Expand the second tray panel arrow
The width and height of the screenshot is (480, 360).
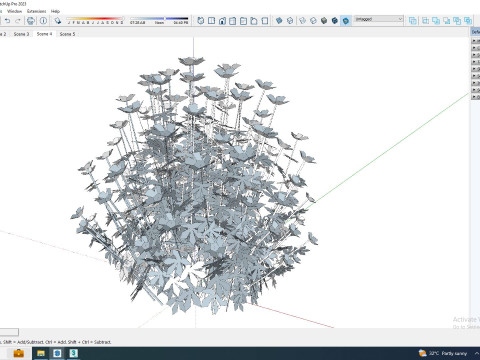475,48
